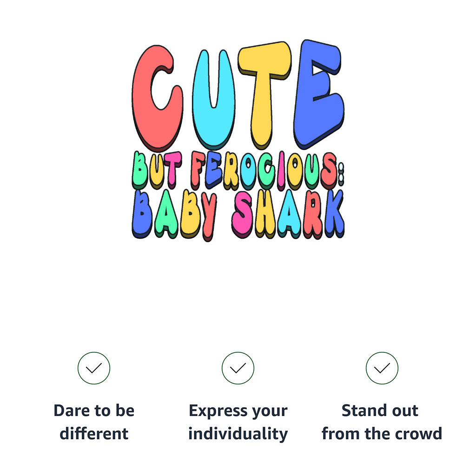The width and height of the screenshot is (476, 476).
Task: Click the word "SHARK" in the graphic
Action: (x=288, y=214)
